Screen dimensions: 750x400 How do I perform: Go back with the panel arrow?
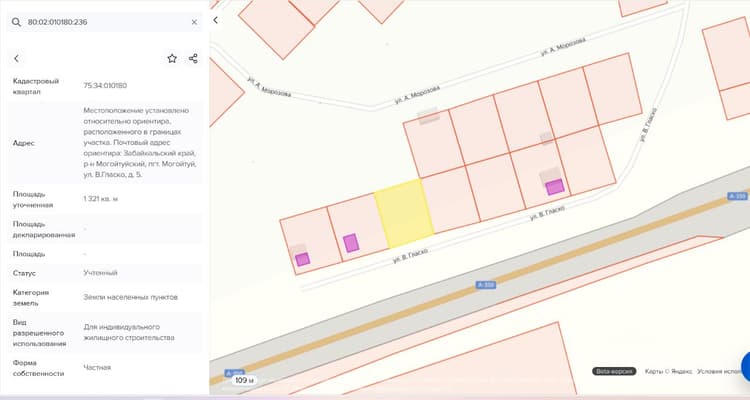pyautogui.click(x=17, y=58)
